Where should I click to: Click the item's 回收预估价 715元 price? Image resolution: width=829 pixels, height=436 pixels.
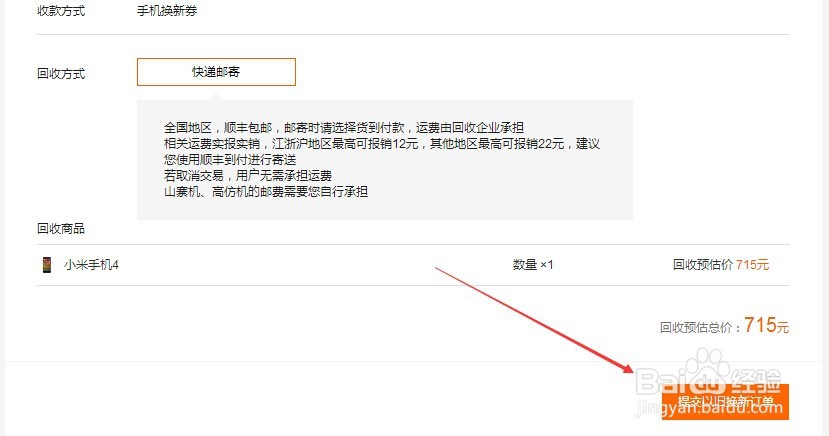pos(721,265)
